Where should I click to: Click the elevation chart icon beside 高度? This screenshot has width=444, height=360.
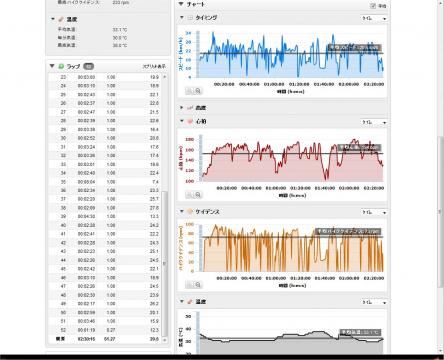pyautogui.click(x=190, y=108)
